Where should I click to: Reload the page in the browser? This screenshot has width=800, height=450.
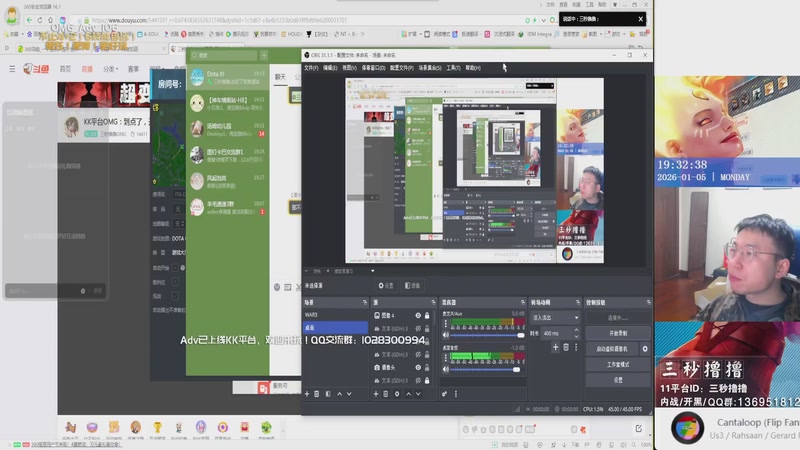point(39,20)
